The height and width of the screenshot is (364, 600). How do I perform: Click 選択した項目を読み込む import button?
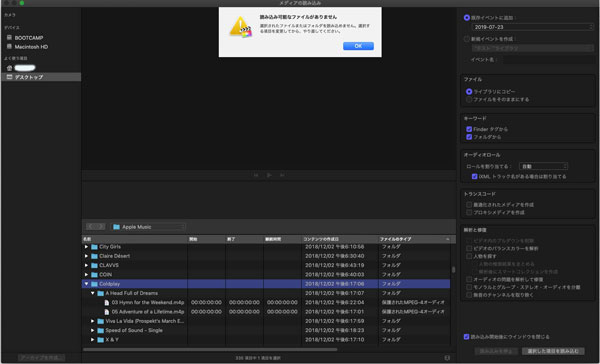553,351
